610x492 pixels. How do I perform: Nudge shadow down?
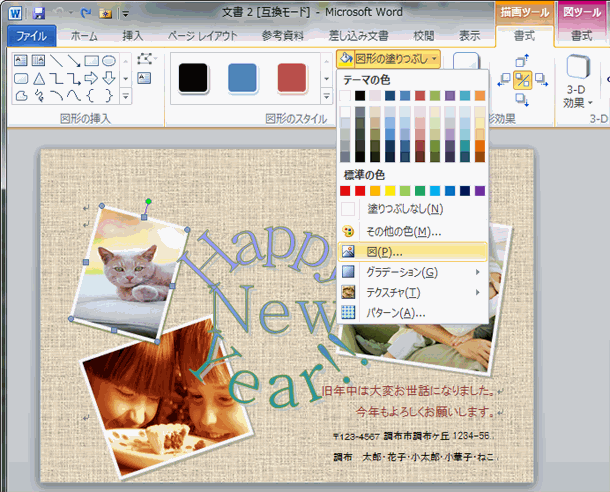[x=522, y=100]
